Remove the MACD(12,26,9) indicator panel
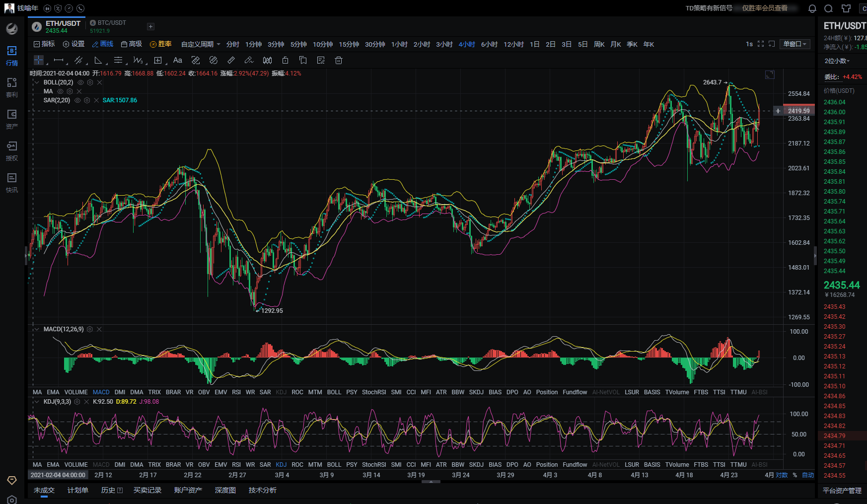This screenshot has width=867, height=504. click(x=99, y=329)
